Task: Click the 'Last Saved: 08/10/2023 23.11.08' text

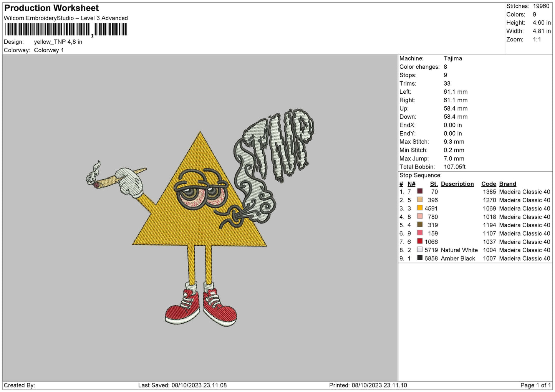Action: tap(182, 385)
